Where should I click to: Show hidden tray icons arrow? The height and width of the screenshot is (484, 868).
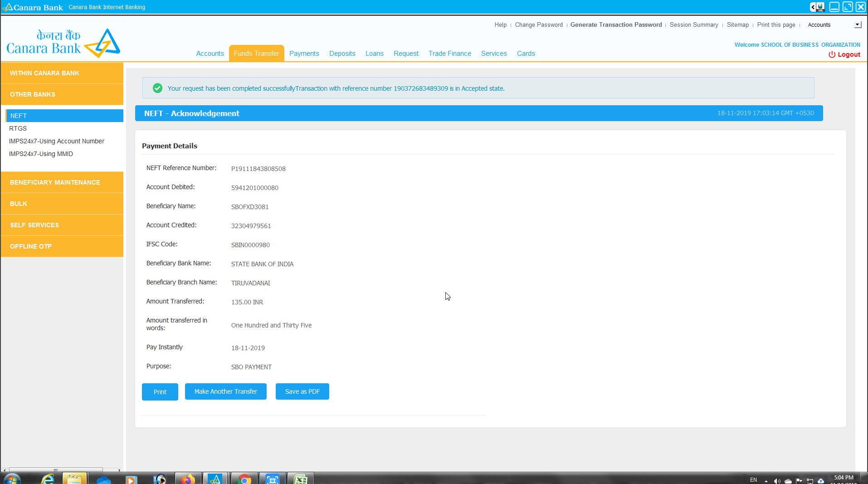(766, 481)
